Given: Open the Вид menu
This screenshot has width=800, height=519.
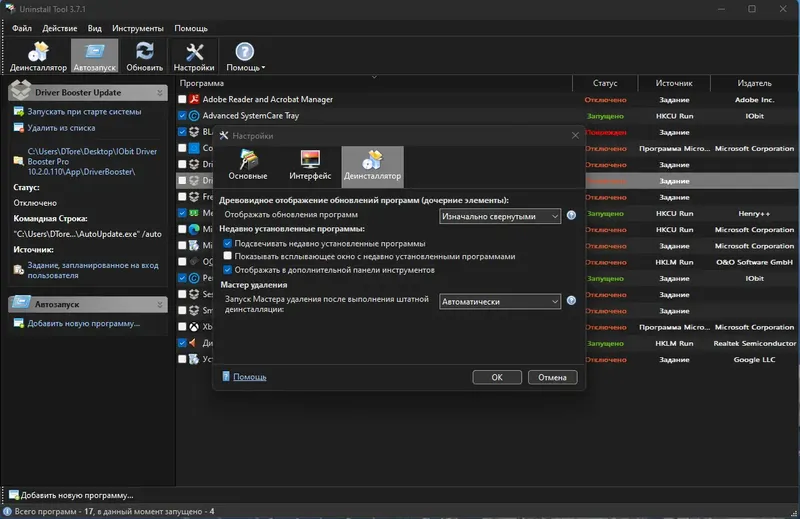Looking at the screenshot, I should tap(94, 28).
